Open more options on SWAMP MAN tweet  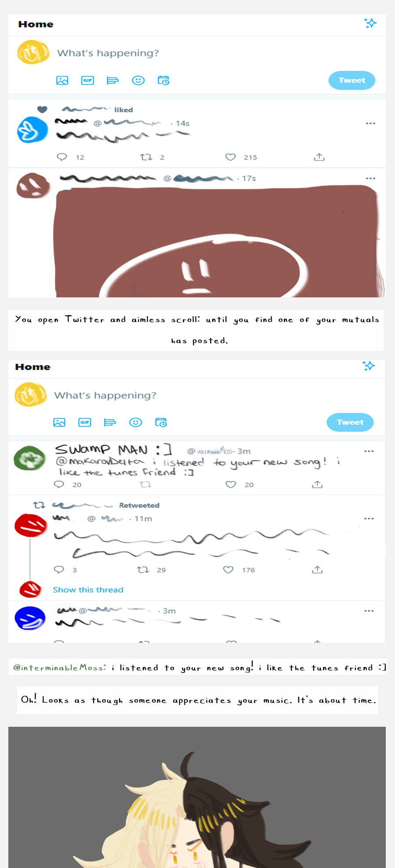(369, 451)
